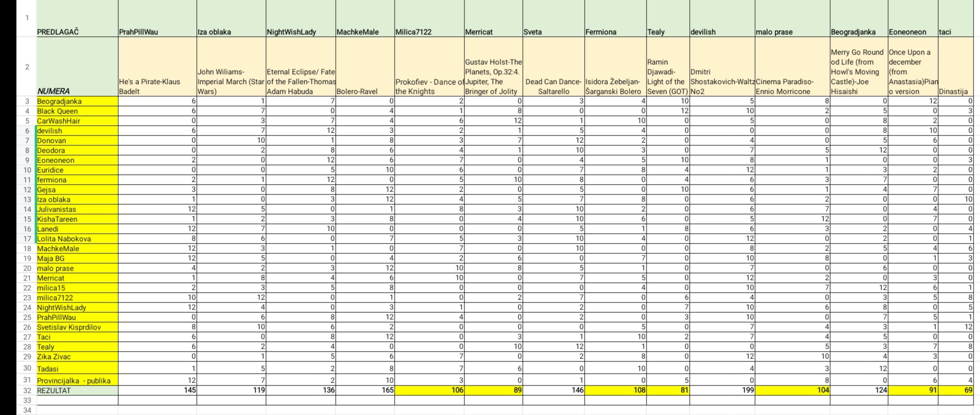Select the CarWashHair name cell

77,121
